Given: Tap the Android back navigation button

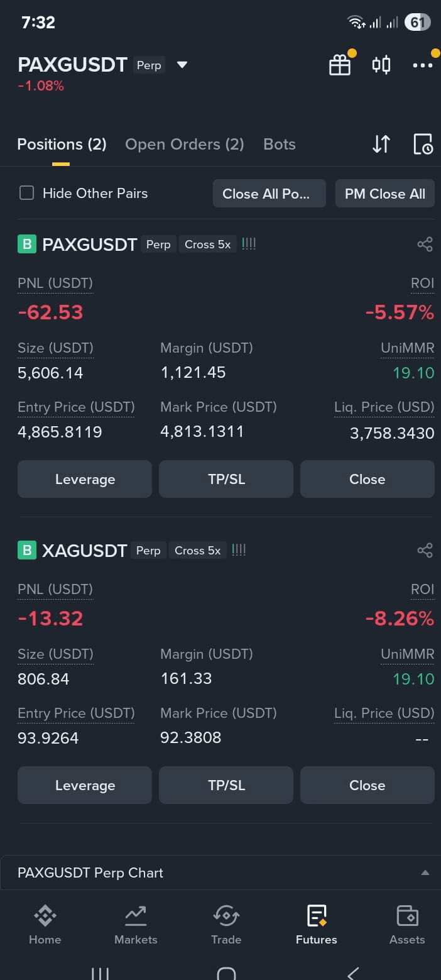Looking at the screenshot, I should tap(353, 972).
